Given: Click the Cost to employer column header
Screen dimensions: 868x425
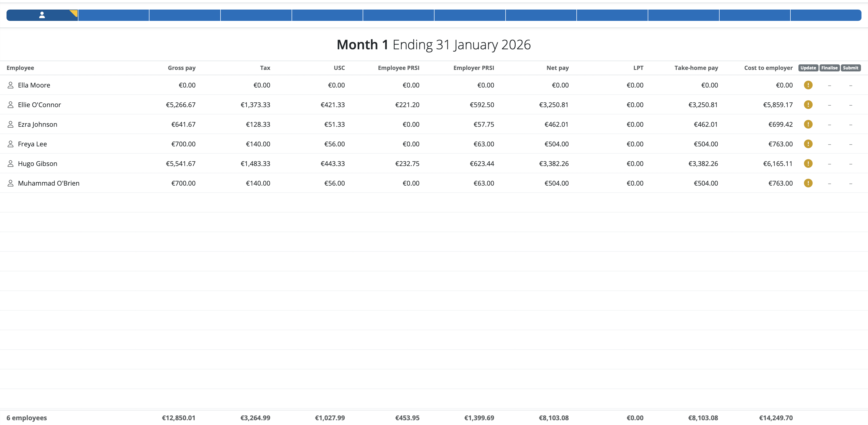Looking at the screenshot, I should point(768,68).
